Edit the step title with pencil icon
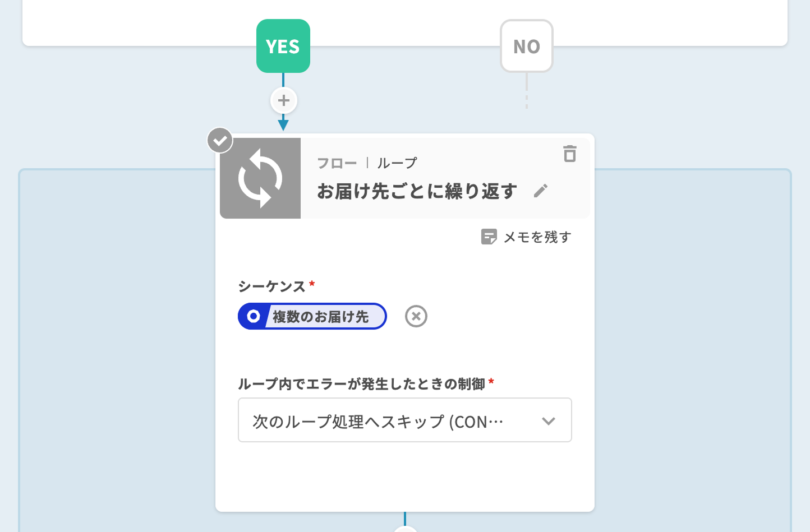 [541, 191]
